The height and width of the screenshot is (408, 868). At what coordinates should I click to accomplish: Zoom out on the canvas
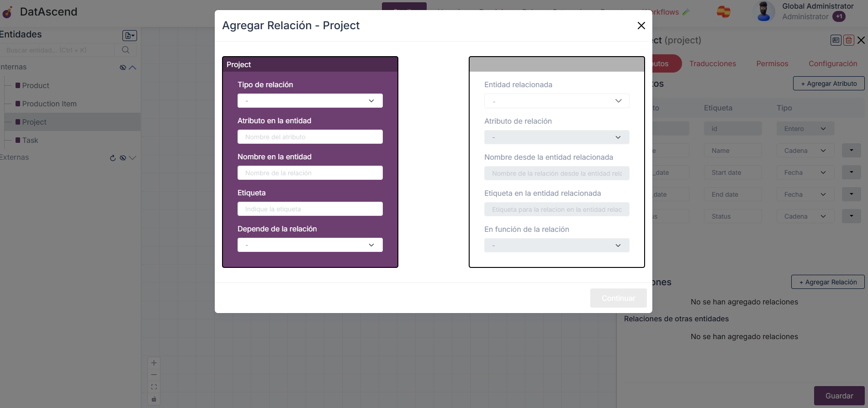[x=154, y=375]
